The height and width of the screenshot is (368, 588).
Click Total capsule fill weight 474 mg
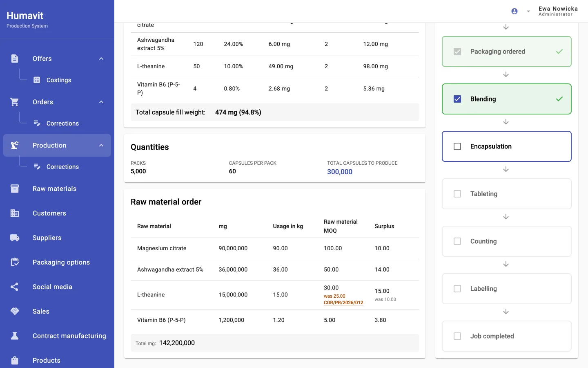[238, 112]
